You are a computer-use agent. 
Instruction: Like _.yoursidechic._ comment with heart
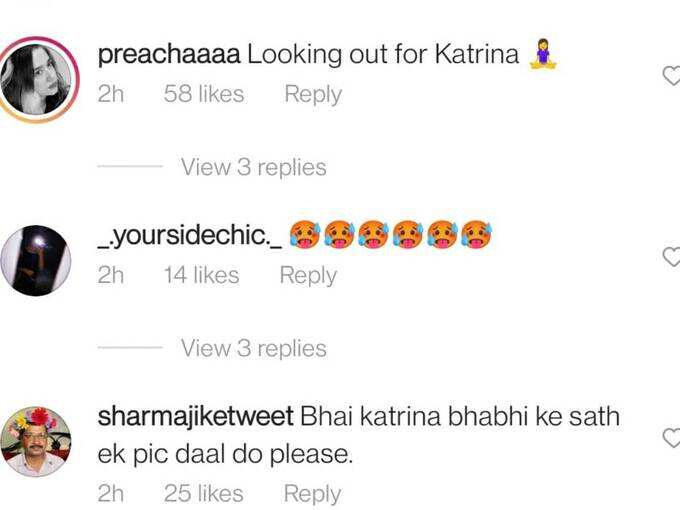(x=672, y=257)
